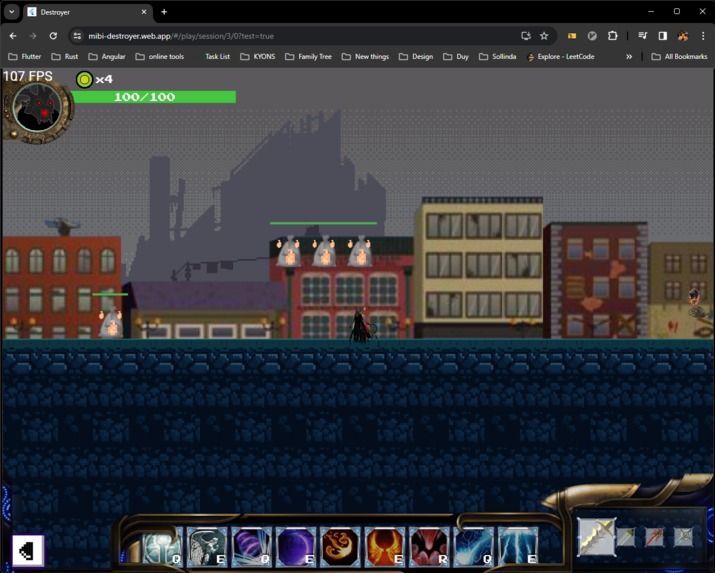The height and width of the screenshot is (573, 715).
Task: Activate the grey beast skill icon
Action: tap(207, 546)
